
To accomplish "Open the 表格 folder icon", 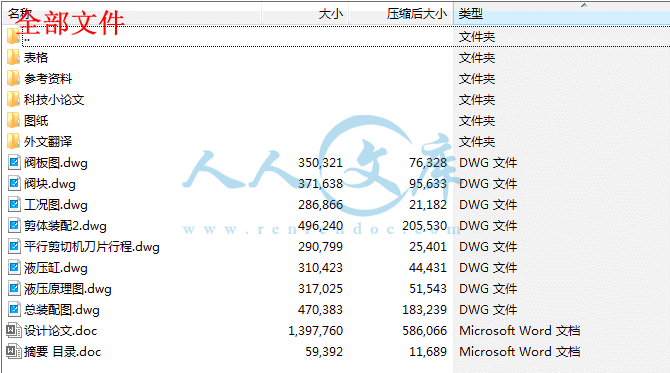I will (x=13, y=58).
